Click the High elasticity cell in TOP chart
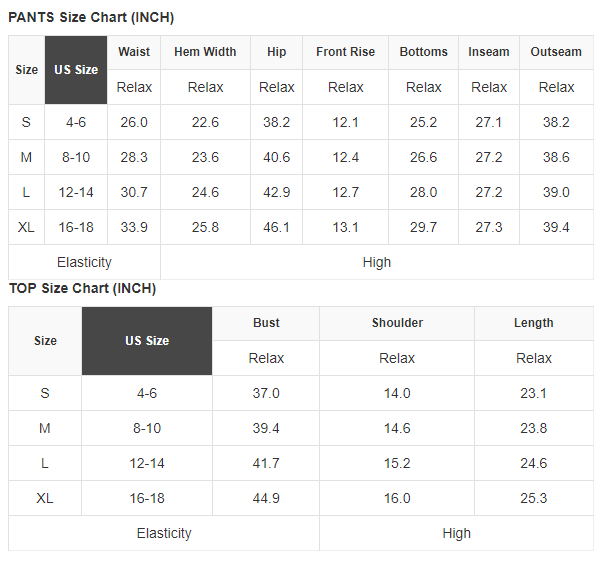Screen dimensions: 603x565 tap(456, 533)
